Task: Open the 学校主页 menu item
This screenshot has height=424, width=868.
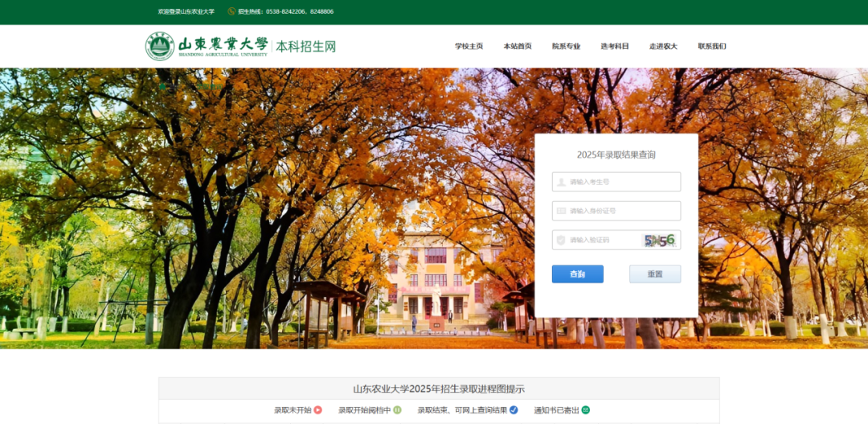Action: tap(469, 47)
